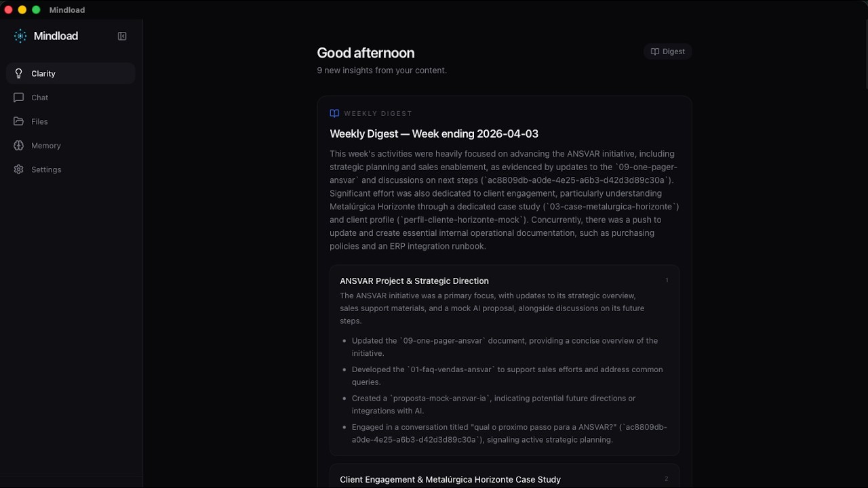Open Chat via its speech bubble icon
Viewport: 868px width, 488px height.
pyautogui.click(x=19, y=98)
